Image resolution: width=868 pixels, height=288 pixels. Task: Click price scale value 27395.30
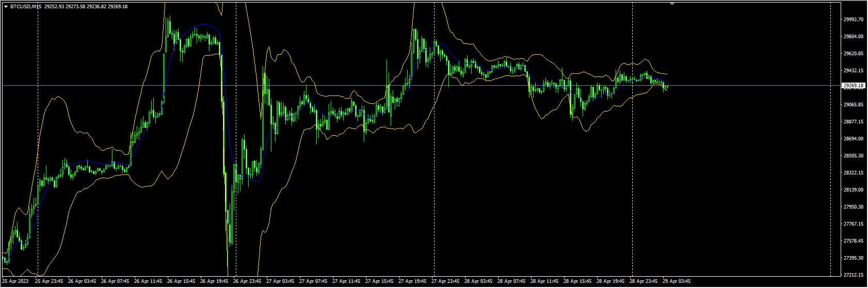854,258
